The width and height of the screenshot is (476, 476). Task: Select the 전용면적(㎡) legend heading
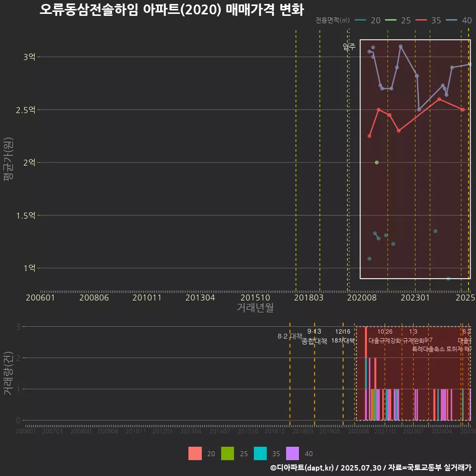[x=332, y=20]
